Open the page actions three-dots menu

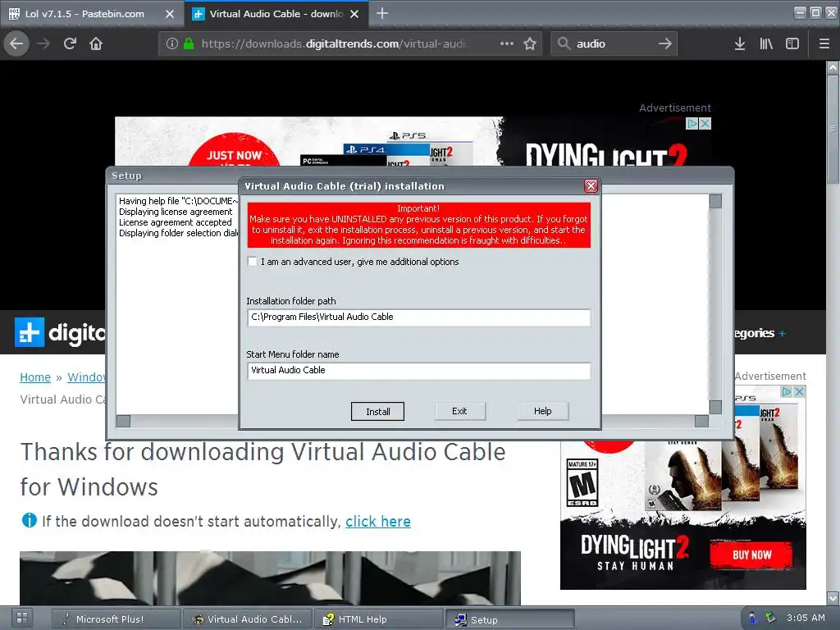pos(507,43)
